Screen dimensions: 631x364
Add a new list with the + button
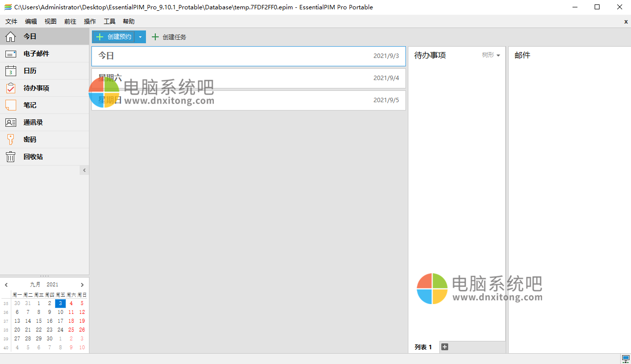pyautogui.click(x=445, y=346)
